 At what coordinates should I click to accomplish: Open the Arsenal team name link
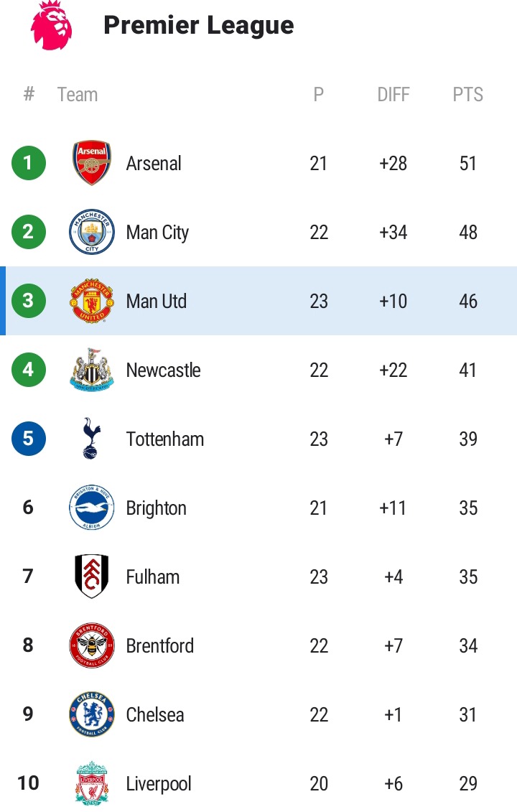154,164
